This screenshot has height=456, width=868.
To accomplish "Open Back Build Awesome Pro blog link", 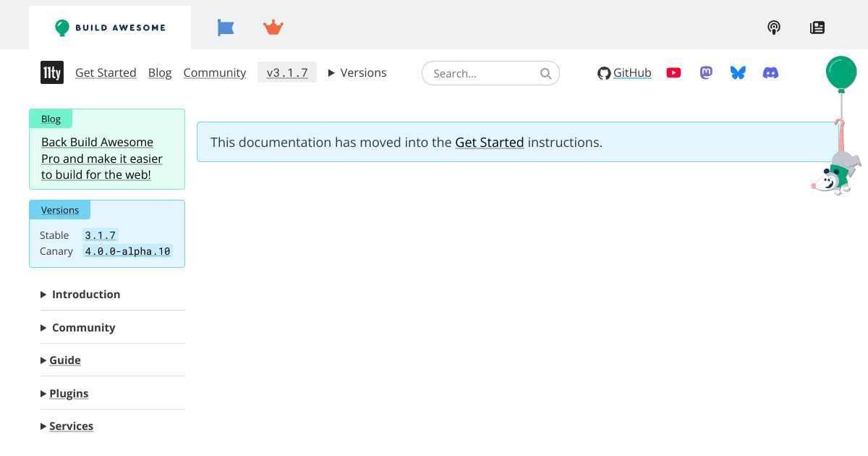I will pos(102,159).
